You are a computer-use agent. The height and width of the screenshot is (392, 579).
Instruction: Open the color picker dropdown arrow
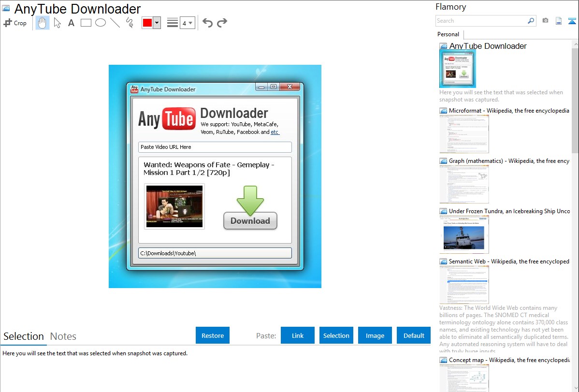(157, 23)
